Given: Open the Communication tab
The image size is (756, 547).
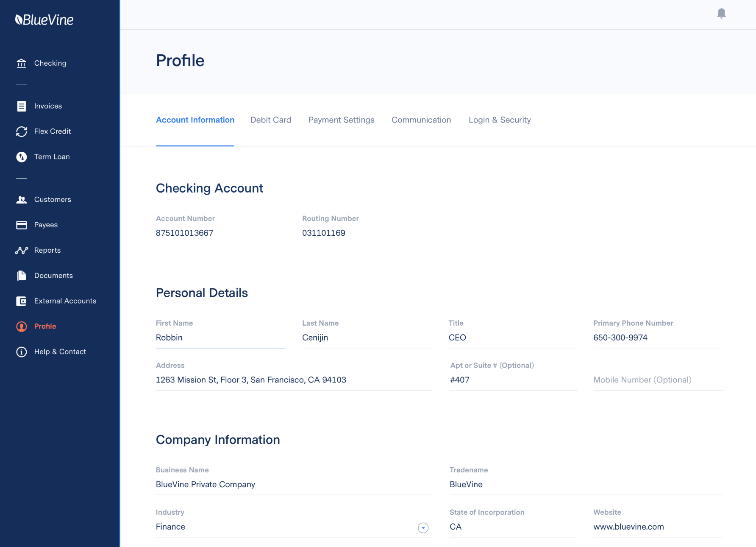Looking at the screenshot, I should [421, 120].
